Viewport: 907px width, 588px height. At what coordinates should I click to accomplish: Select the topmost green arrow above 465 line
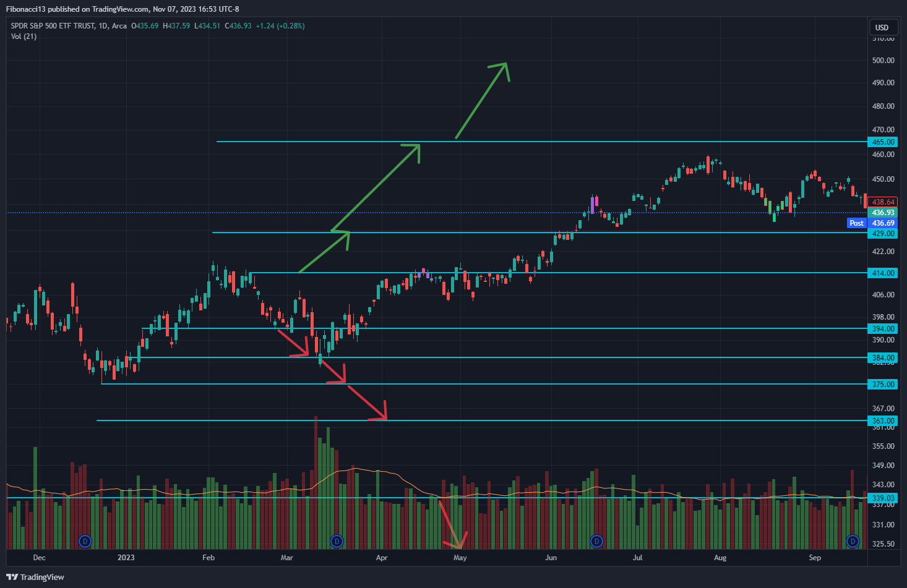482,100
